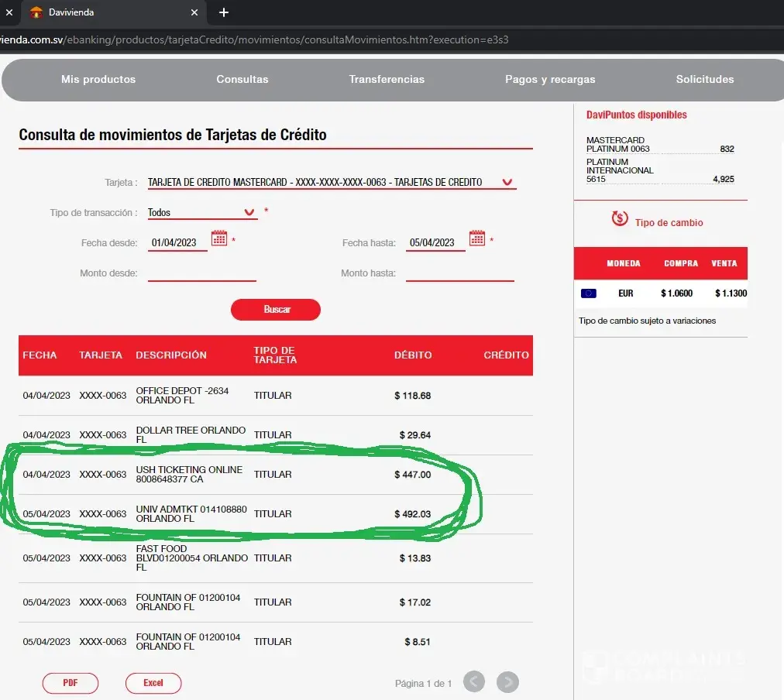Click the $ 447.00 debit amount
The image size is (784, 700).
(412, 475)
